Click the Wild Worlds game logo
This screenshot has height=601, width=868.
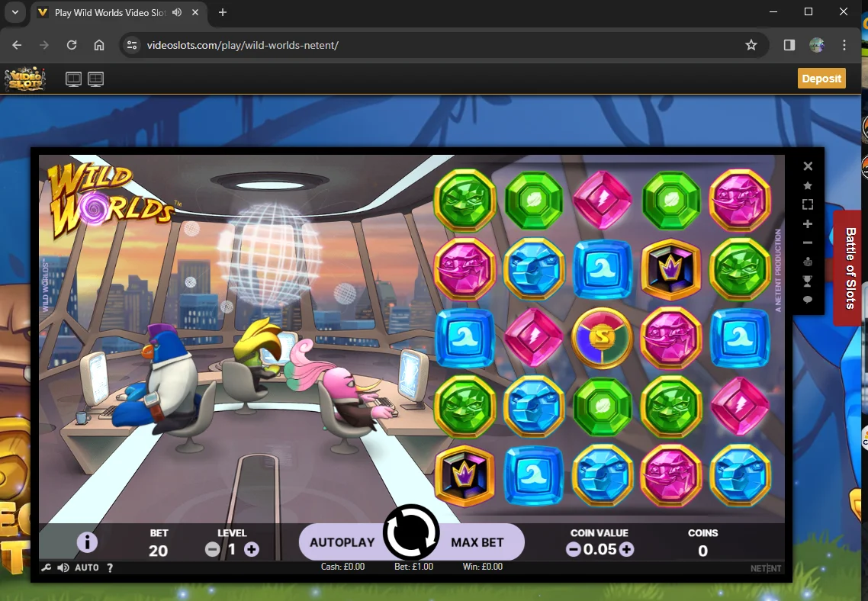111,201
